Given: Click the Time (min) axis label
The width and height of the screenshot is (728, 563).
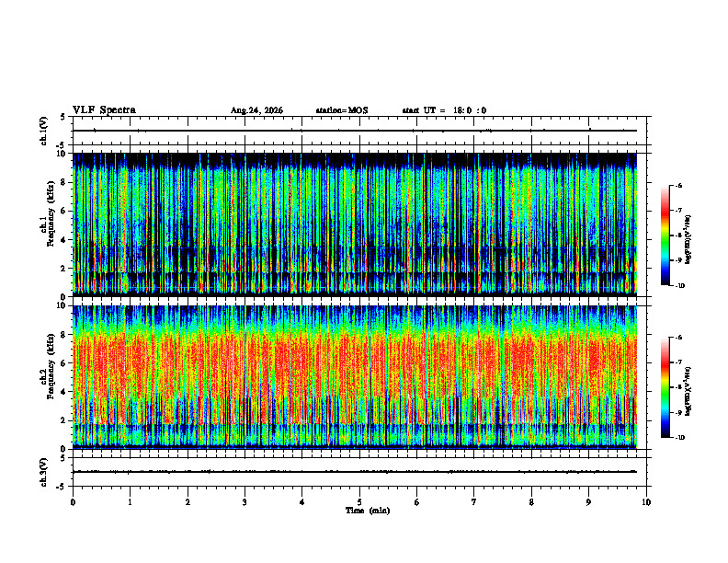Looking at the screenshot, I should coord(368,511).
